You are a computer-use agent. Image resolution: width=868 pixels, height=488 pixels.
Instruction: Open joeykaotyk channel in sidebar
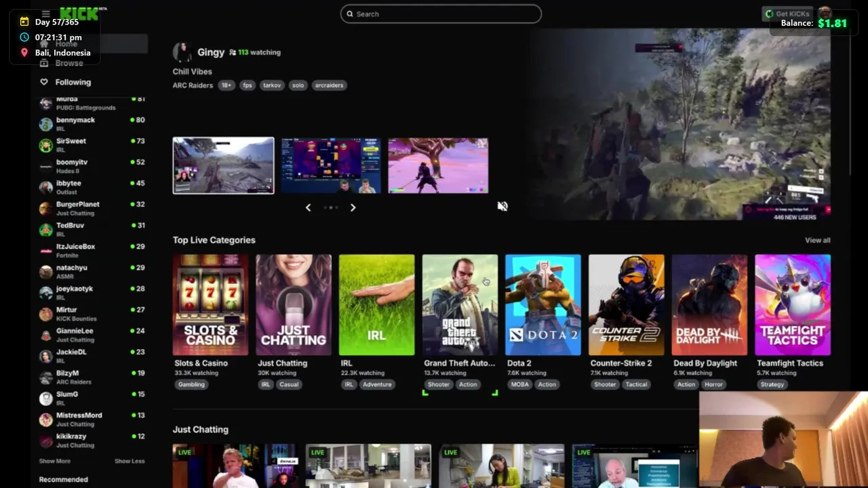click(x=92, y=293)
